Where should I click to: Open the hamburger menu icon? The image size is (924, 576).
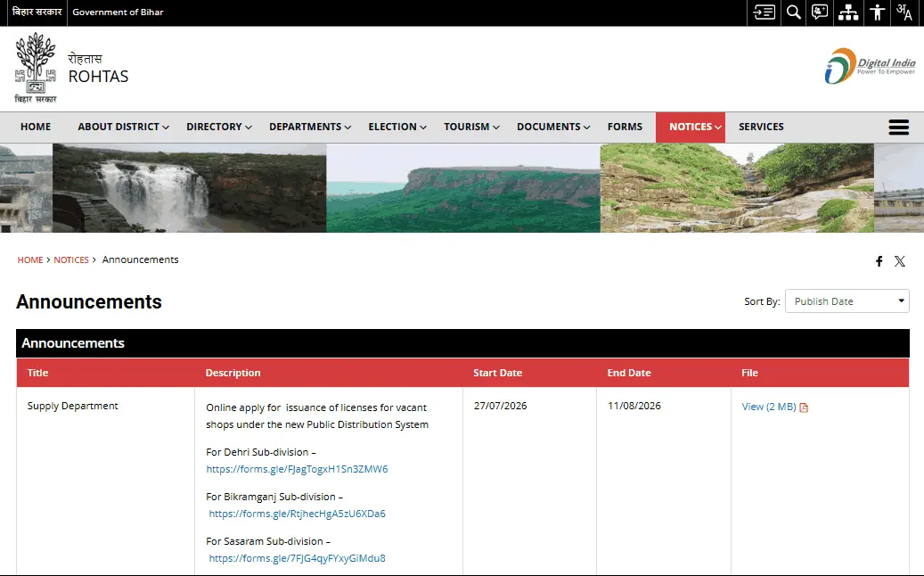point(899,127)
